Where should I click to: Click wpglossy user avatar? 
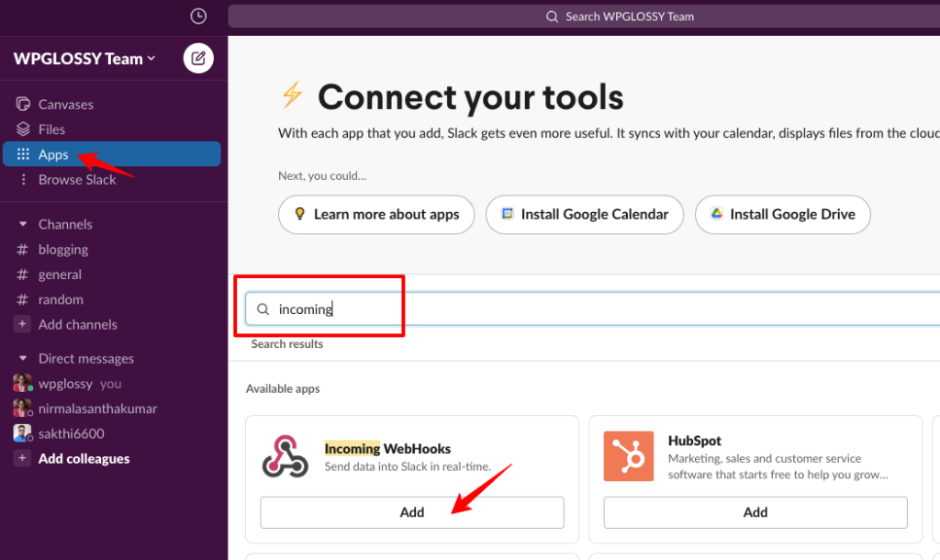[x=23, y=383]
